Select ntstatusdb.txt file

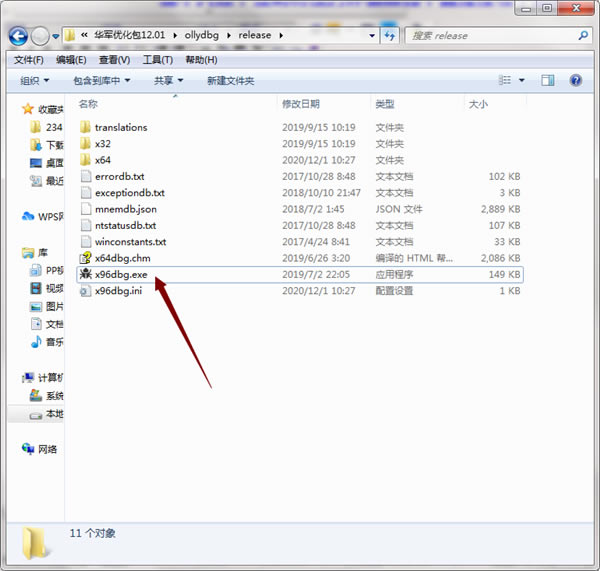click(x=126, y=226)
